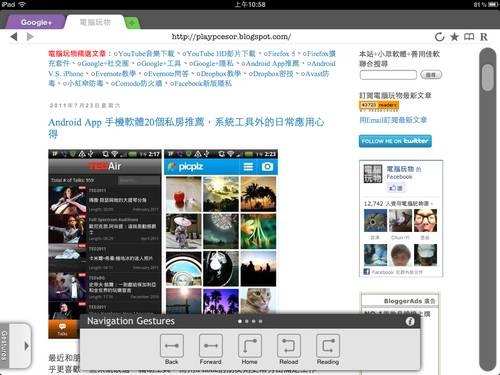Switch to the 電腦玩物 tab
The image size is (500, 375).
tap(95, 22)
